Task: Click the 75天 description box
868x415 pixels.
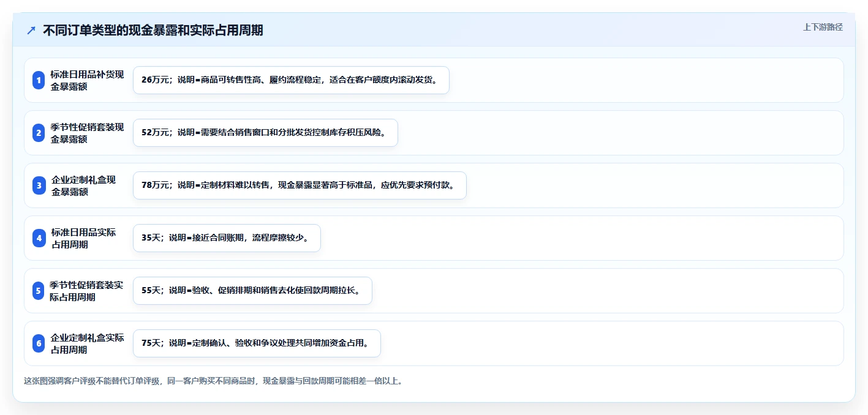Action: 257,343
